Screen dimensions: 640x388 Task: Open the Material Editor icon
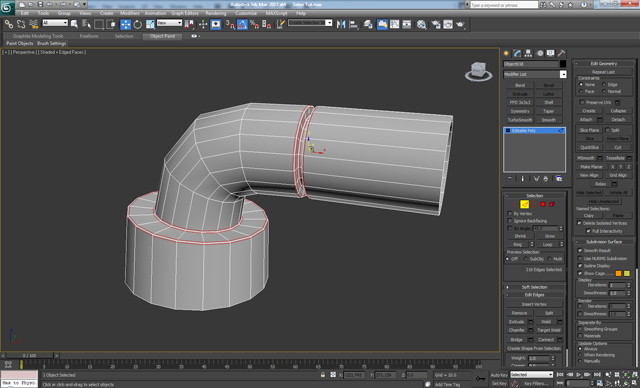point(421,24)
